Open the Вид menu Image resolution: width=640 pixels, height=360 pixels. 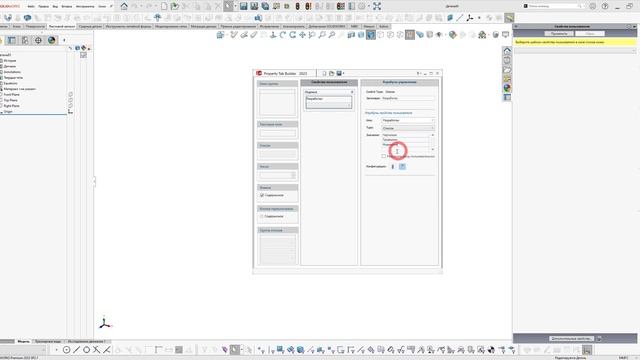coord(55,7)
